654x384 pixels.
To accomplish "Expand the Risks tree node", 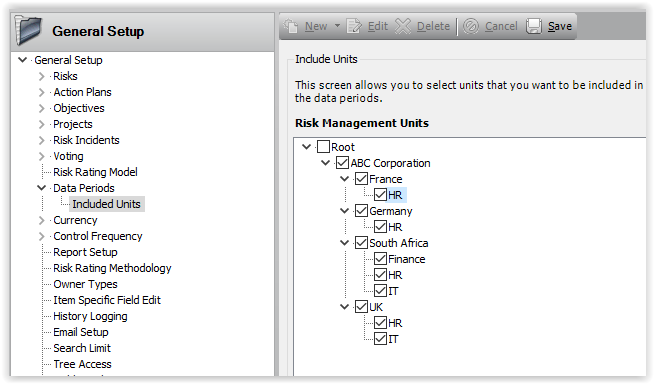I will pos(41,76).
